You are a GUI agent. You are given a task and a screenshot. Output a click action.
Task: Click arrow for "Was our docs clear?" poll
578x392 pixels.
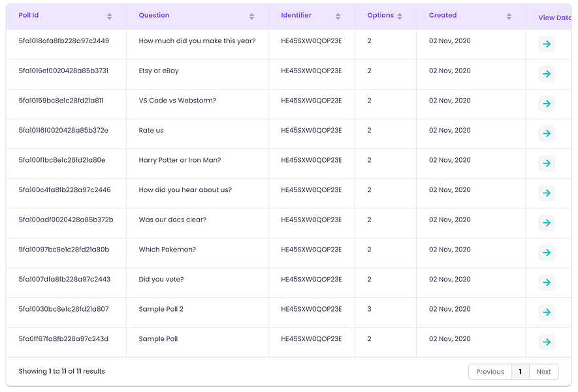[547, 223]
